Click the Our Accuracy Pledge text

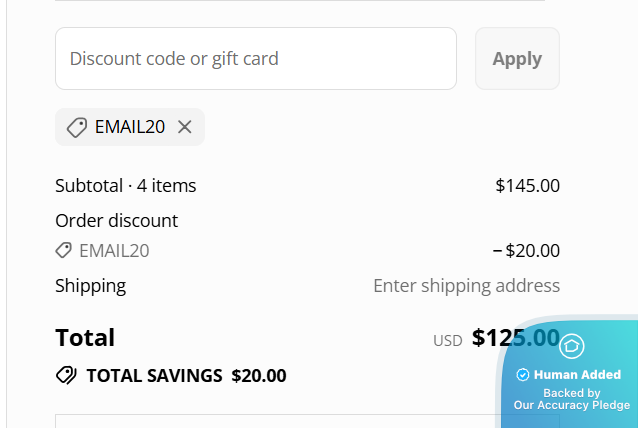click(x=572, y=405)
